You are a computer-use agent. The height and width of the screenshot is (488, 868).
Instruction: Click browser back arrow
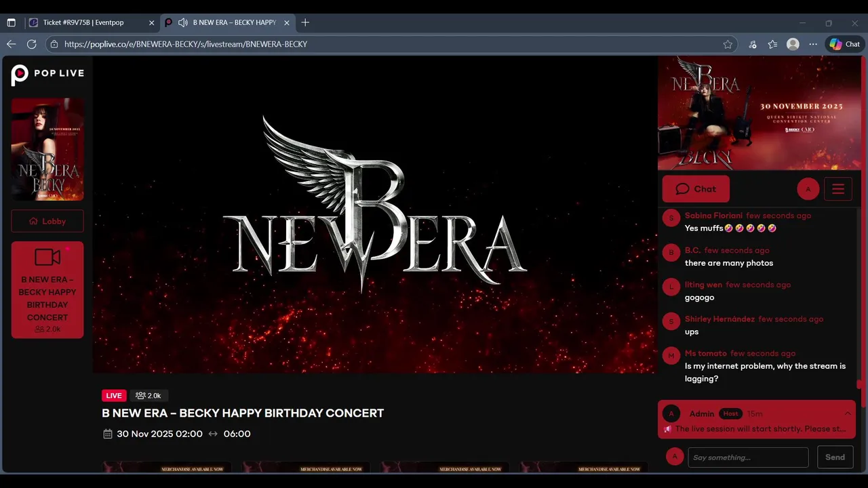11,44
